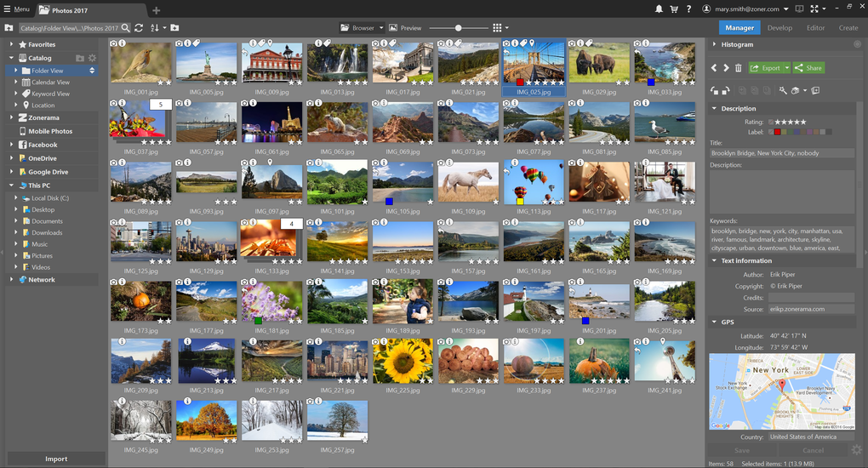Open the account dropdown for mary.smith@zoner.com
This screenshot has width=868, height=468.
coord(786,9)
